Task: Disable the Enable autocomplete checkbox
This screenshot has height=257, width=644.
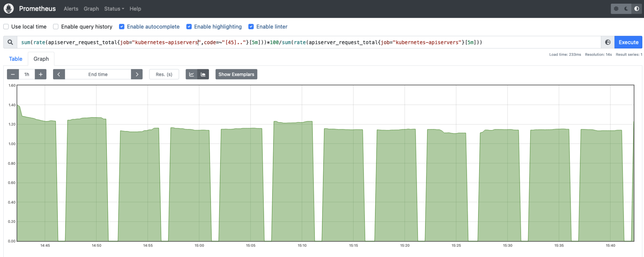Action: [122, 27]
